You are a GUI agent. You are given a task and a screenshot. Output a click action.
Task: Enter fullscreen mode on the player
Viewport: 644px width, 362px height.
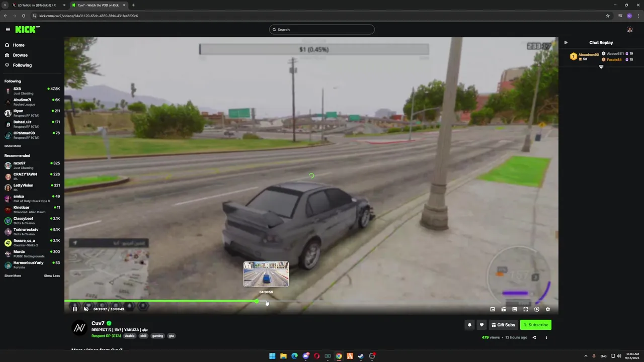pos(526,309)
